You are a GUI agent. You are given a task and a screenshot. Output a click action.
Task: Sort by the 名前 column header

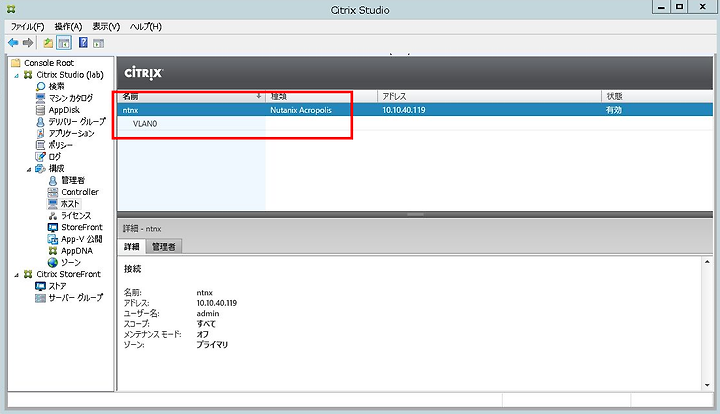click(x=191, y=96)
